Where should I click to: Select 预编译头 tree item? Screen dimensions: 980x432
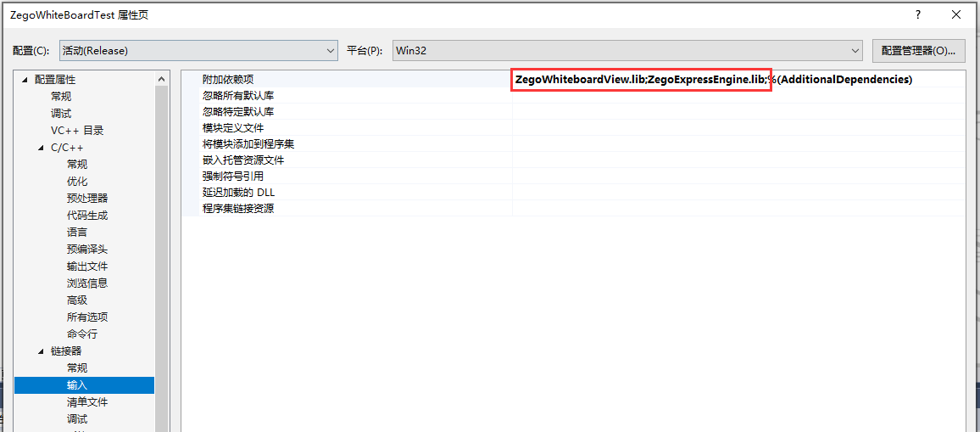[x=87, y=250]
